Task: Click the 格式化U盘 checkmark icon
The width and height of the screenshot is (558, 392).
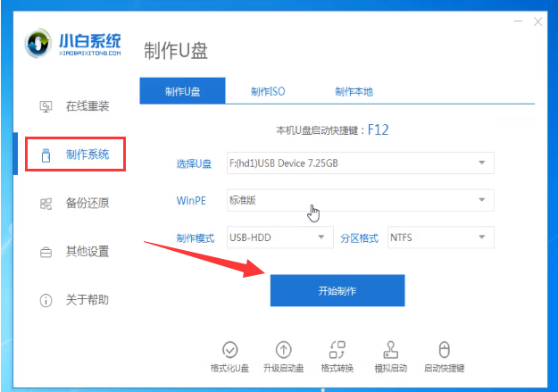Action: [229, 349]
